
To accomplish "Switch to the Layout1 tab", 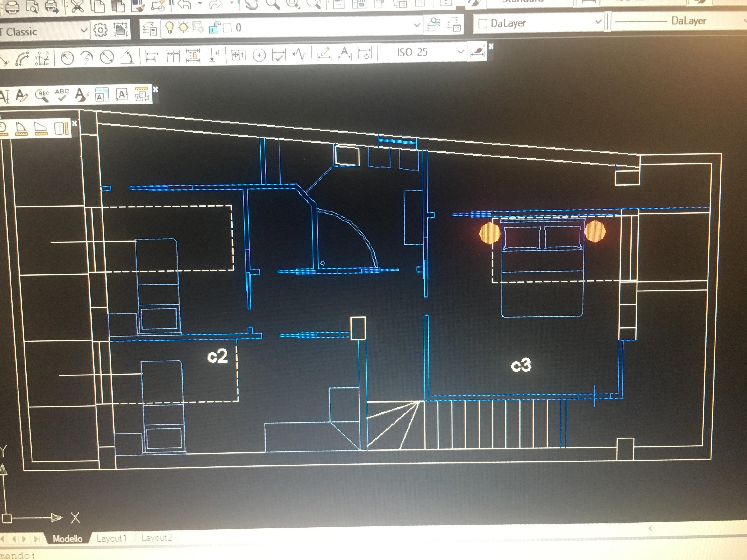I will point(111,538).
